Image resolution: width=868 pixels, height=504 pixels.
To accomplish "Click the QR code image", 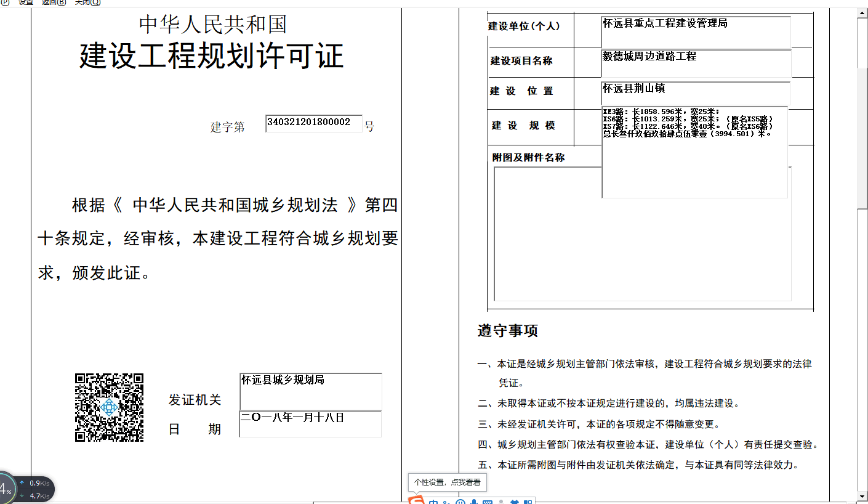I will (x=110, y=407).
